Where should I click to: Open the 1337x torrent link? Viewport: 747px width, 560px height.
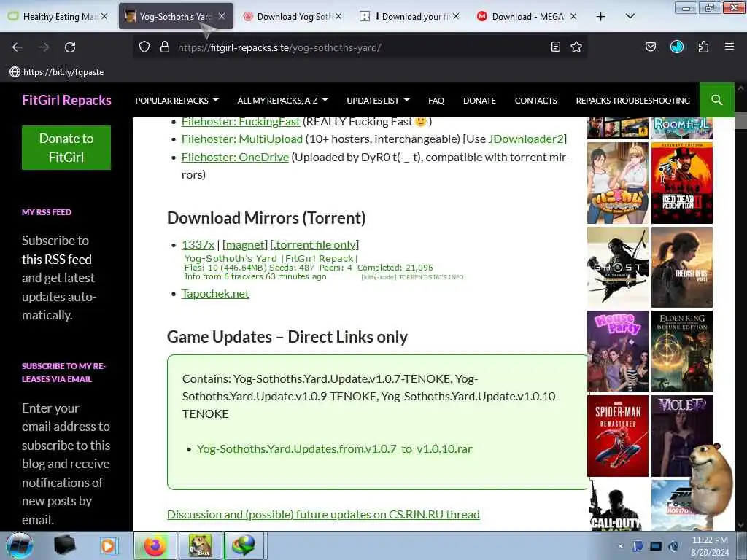coord(198,245)
